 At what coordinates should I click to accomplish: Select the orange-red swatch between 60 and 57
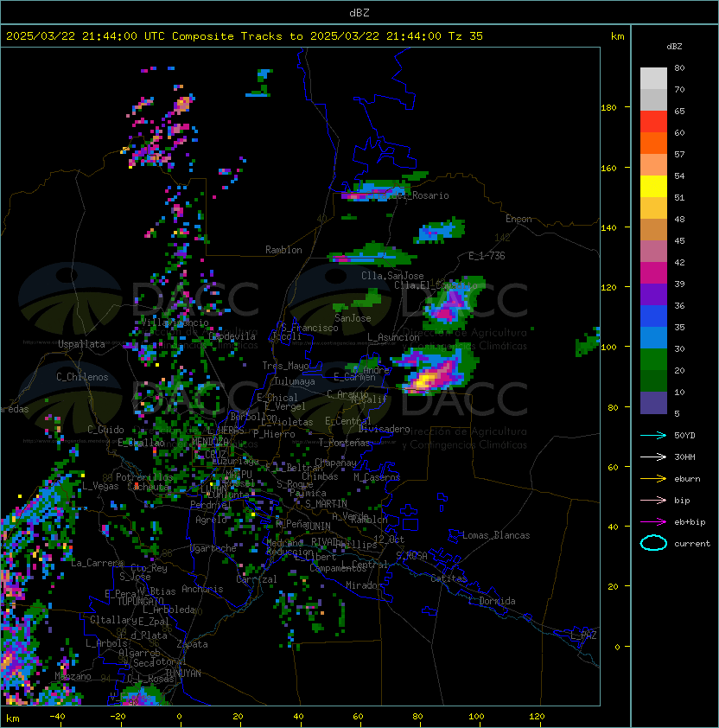point(653,143)
